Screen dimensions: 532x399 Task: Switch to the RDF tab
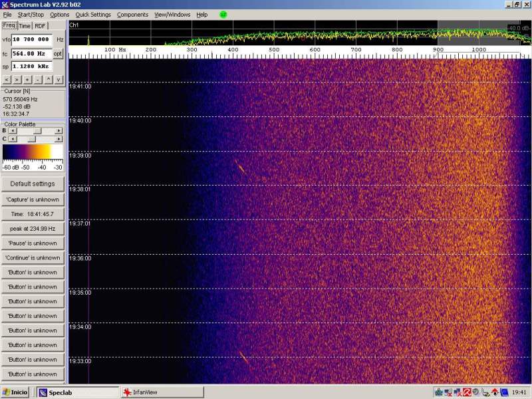pyautogui.click(x=41, y=26)
